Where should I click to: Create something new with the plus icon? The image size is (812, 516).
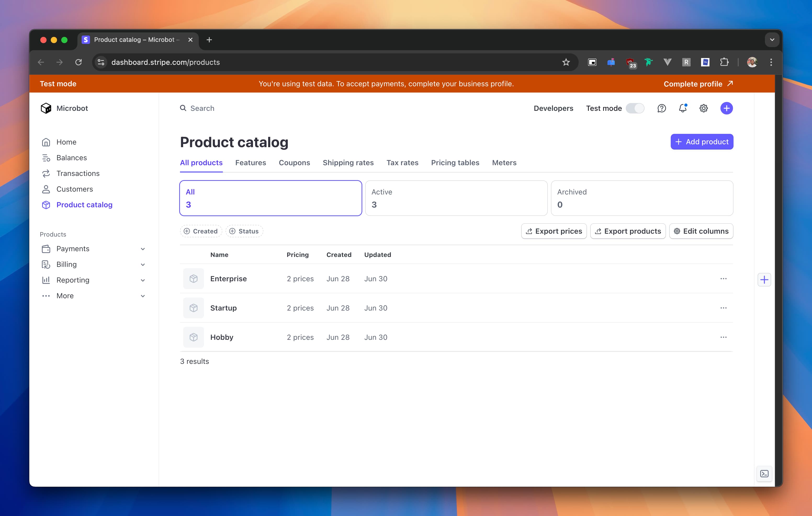(727, 108)
